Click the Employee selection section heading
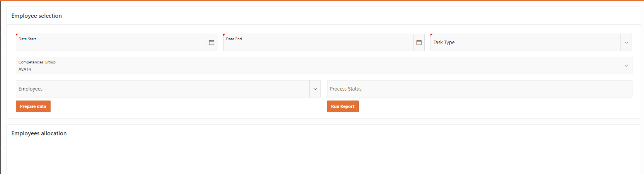The image size is (644, 174). [37, 16]
